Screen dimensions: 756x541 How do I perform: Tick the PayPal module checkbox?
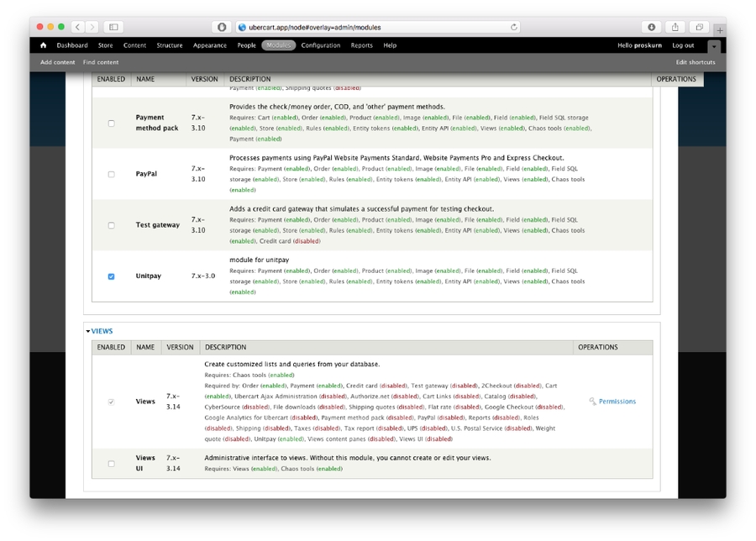tap(111, 175)
